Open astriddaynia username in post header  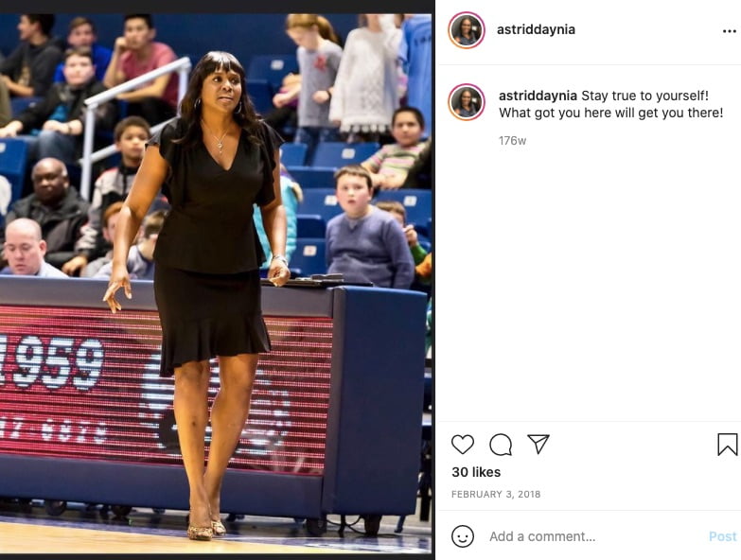(x=536, y=29)
